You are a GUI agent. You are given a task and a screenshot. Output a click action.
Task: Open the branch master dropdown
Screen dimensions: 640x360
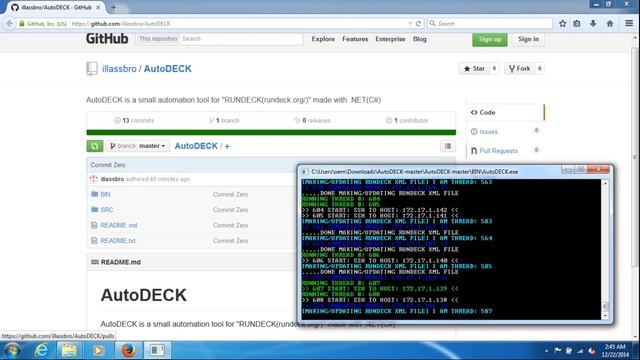click(138, 146)
